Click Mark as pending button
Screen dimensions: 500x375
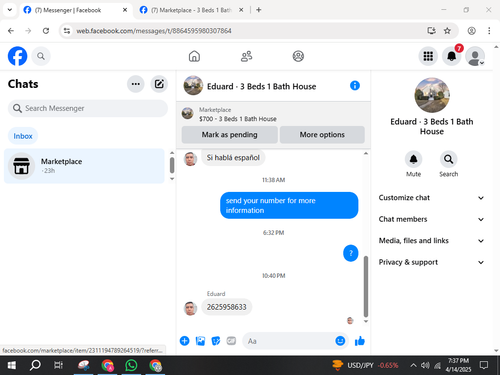[x=229, y=135]
